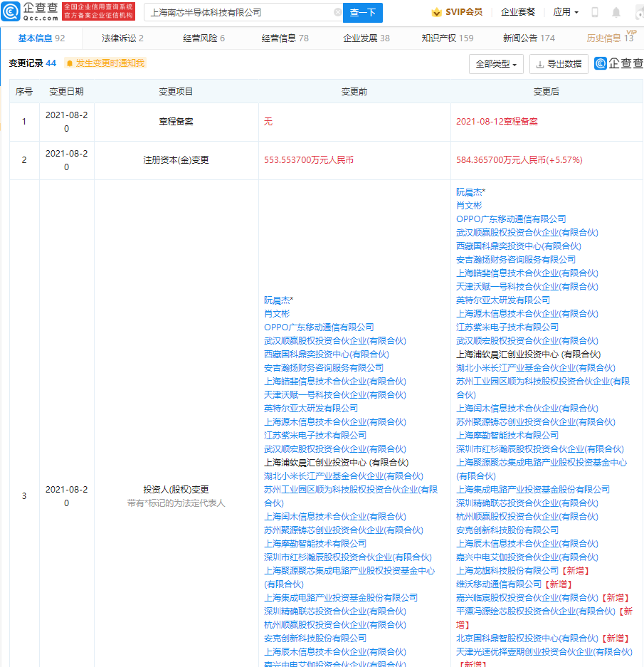Click the 发生变更时通知我 alert bell
This screenshot has height=667, width=644.
point(70,63)
